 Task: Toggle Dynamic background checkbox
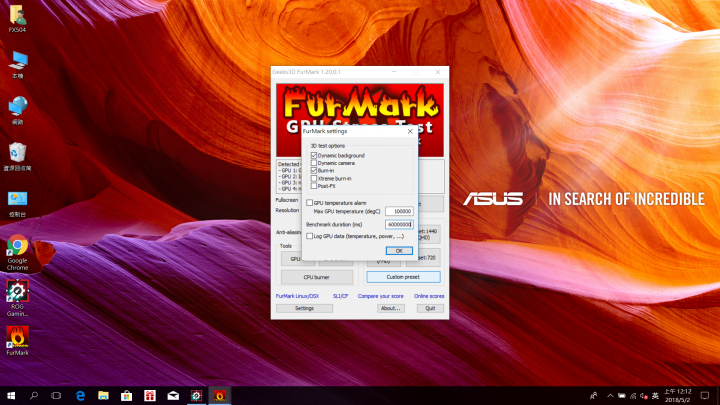click(x=314, y=156)
